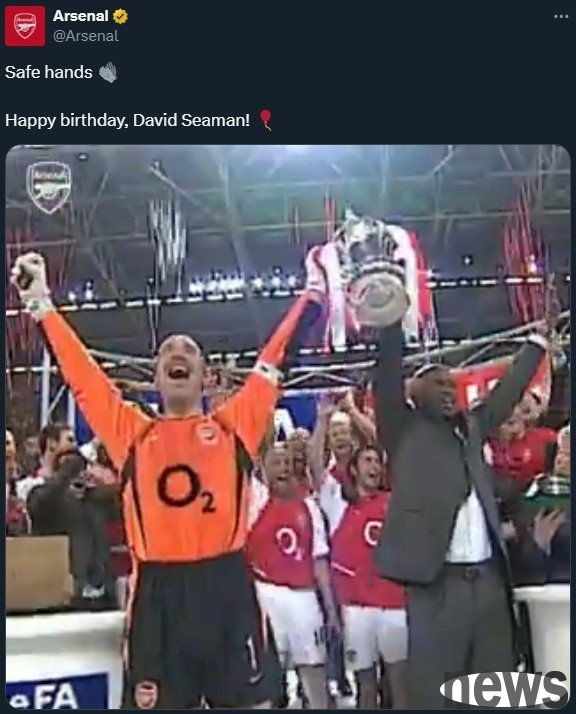Click the 'news' watermark logo on the video
Screen dimensions: 576x714
coord(504,688)
